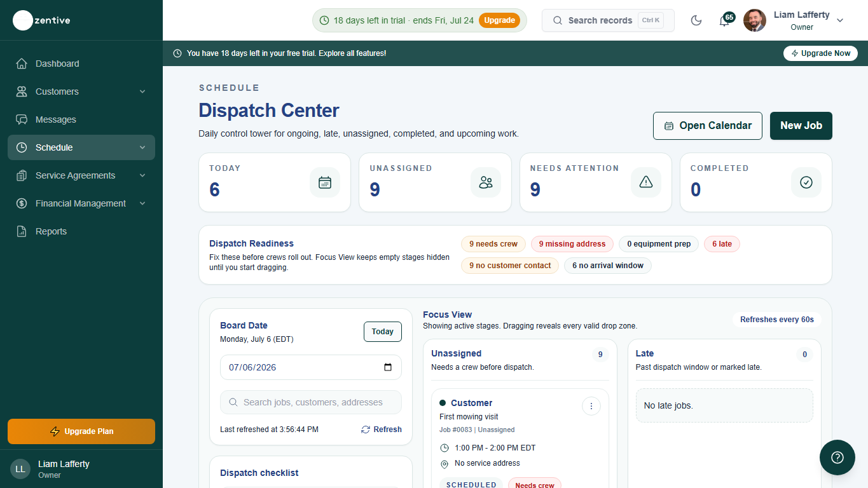Click Liam Lafferty's profile avatar

755,20
